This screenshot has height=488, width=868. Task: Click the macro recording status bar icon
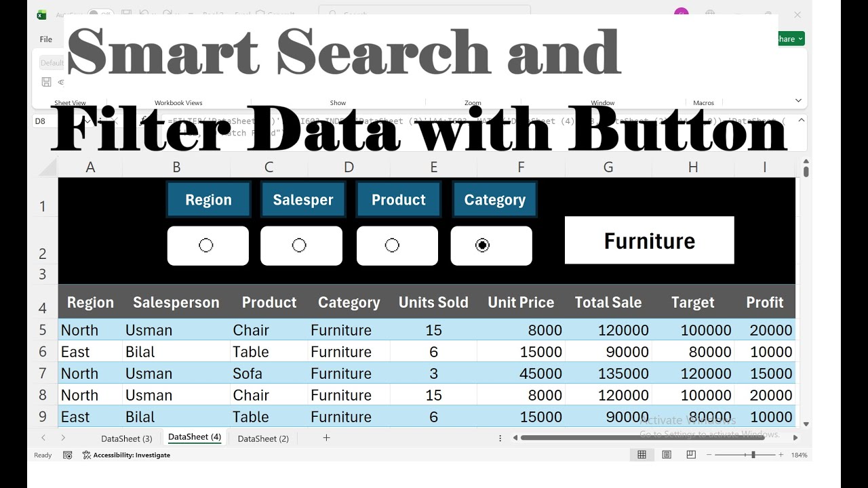click(x=68, y=455)
